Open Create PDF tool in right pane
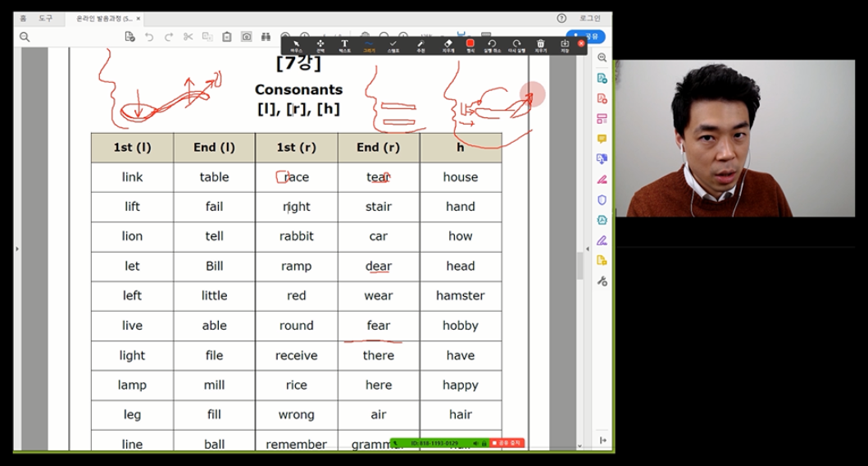Viewport: 868px width, 466px height. (602, 98)
